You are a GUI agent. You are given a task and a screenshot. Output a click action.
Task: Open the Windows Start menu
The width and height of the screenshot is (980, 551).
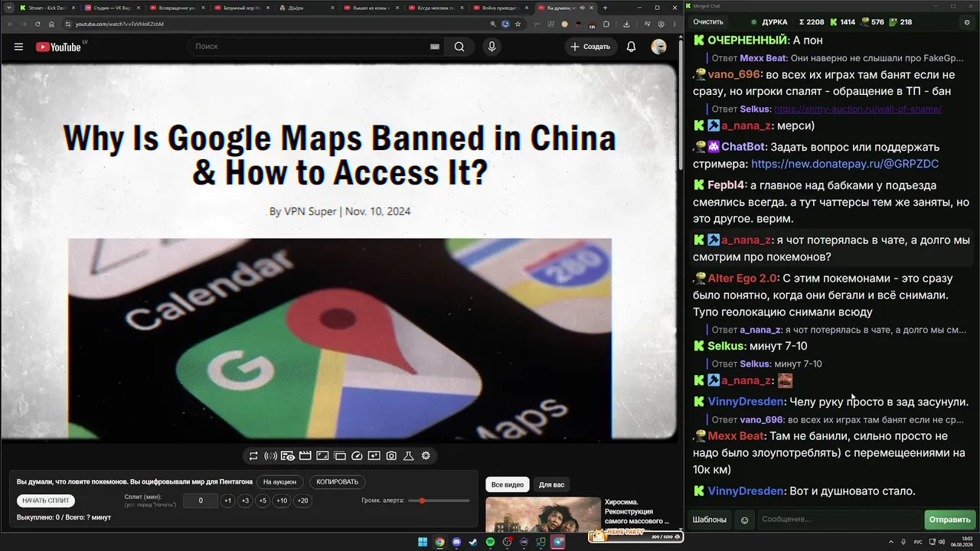[423, 543]
